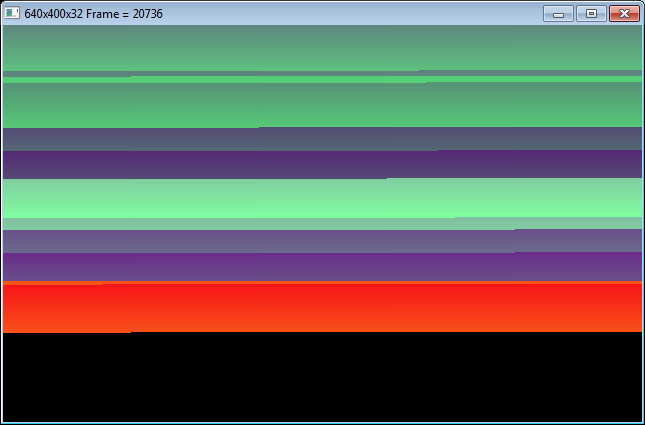Viewport: 645px width, 425px height.
Task: Close the 640x400x32 Frame window
Action: click(x=624, y=14)
